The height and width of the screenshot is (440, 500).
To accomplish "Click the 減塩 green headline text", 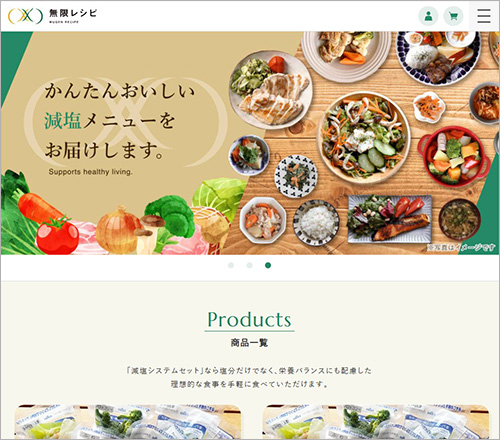I will point(63,121).
